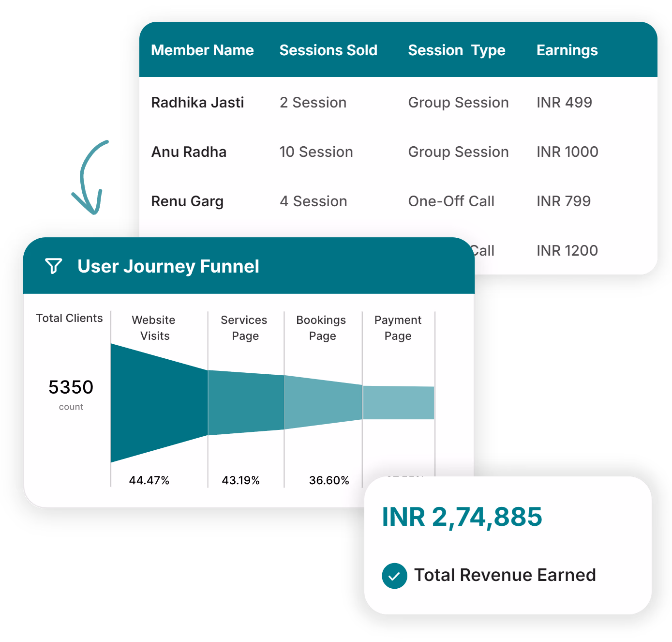The height and width of the screenshot is (642, 672).
Task: Click the 36.60% conversion percentage
Action: (x=329, y=480)
